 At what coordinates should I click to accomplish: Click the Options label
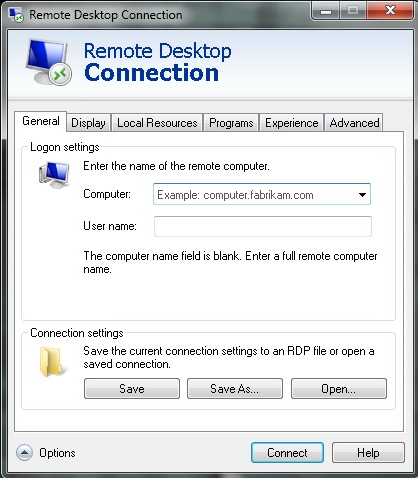(57, 453)
